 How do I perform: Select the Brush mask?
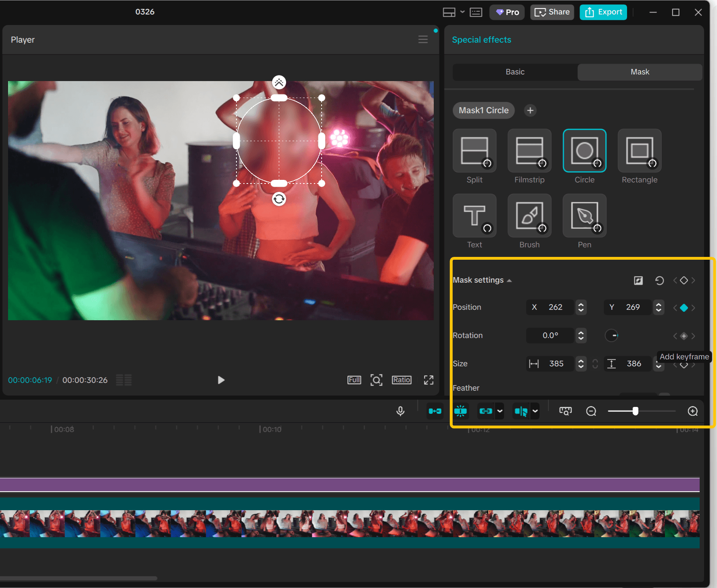tap(529, 215)
